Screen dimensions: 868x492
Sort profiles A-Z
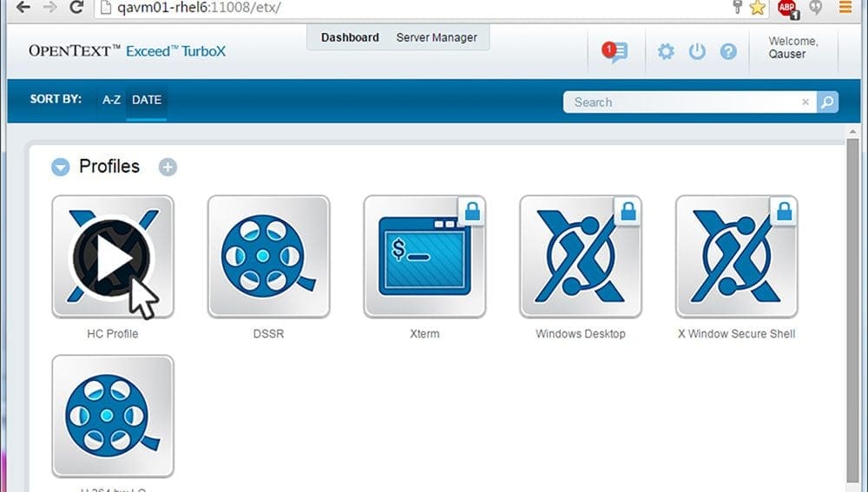[111, 100]
